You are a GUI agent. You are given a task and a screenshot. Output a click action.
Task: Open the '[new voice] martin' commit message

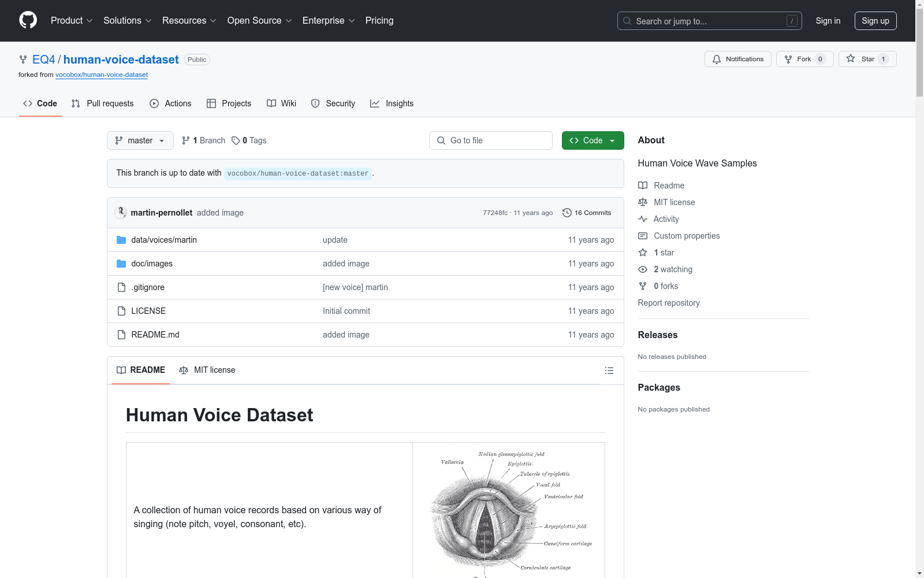(x=355, y=287)
